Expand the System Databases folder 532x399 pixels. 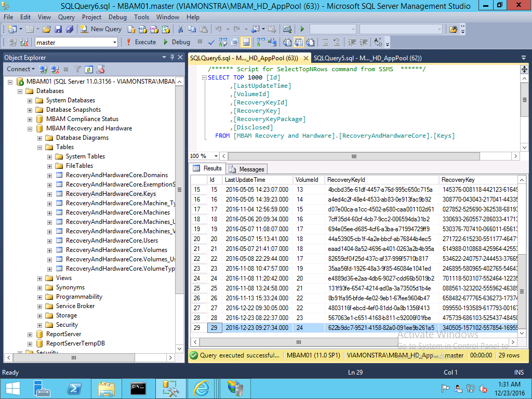[30, 101]
